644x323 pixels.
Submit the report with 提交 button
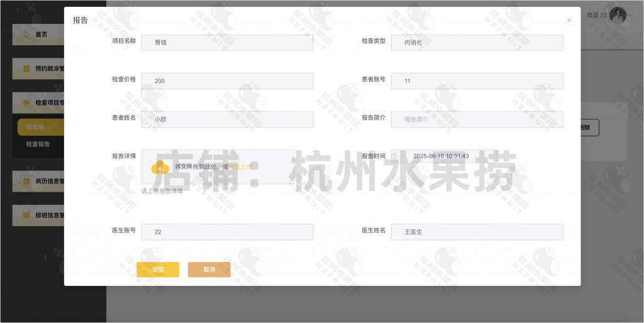click(158, 270)
